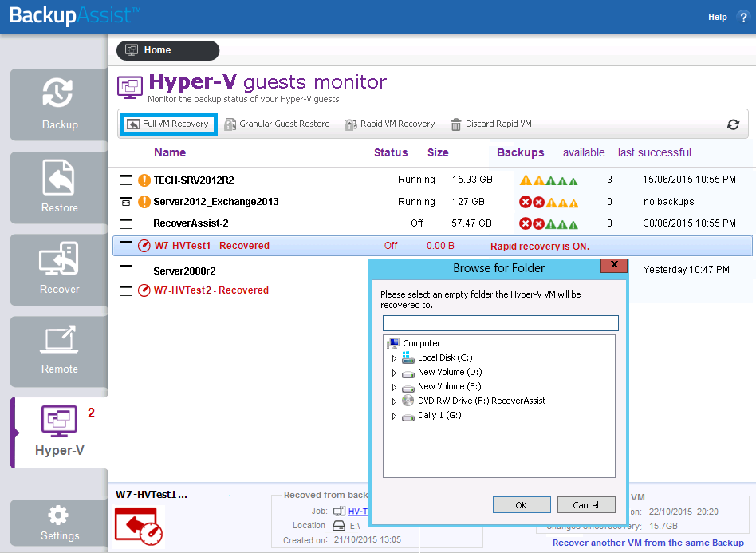Open the HV-T job link
This screenshot has height=553, width=756.
tap(358, 511)
